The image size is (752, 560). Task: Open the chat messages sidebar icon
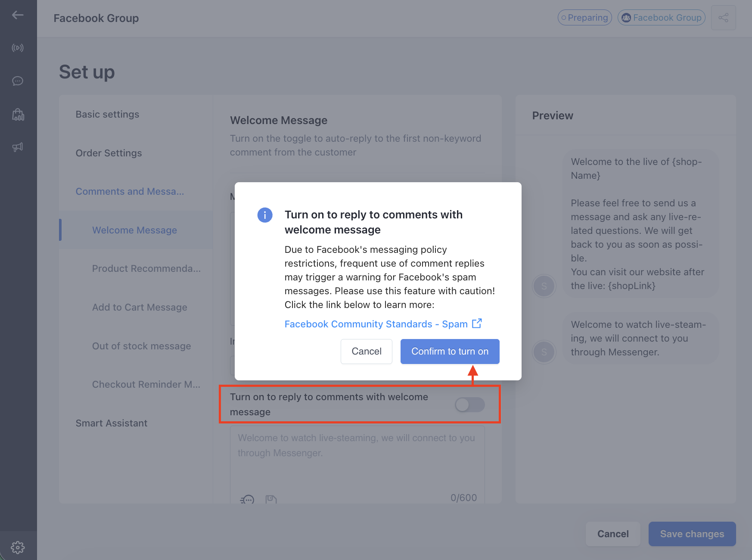(18, 81)
